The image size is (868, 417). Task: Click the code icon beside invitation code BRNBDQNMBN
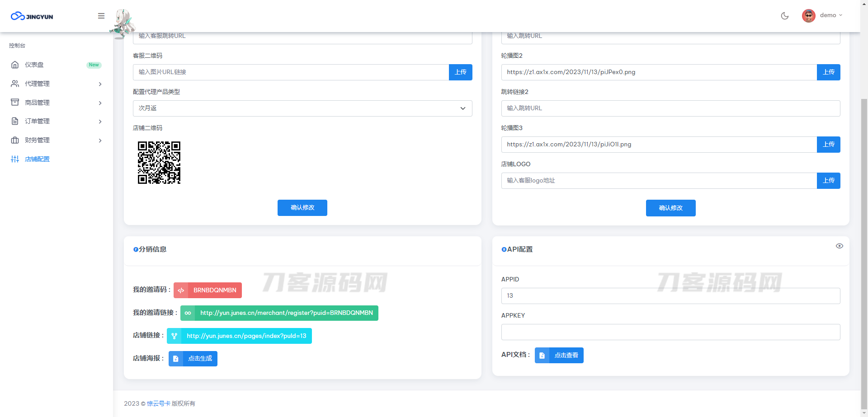pos(181,290)
